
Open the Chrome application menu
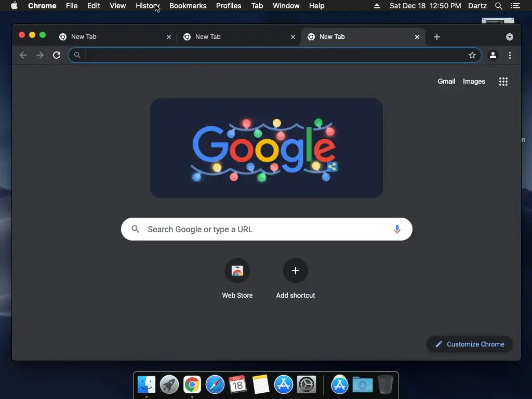pyautogui.click(x=42, y=6)
